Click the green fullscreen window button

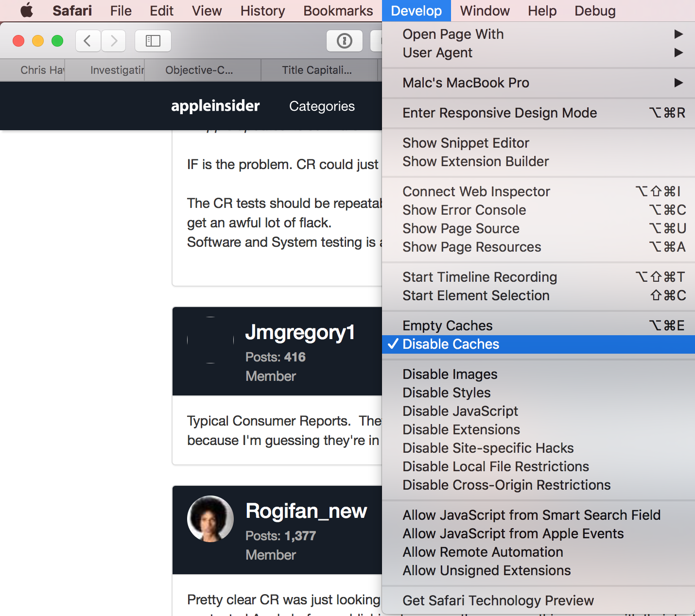(57, 41)
